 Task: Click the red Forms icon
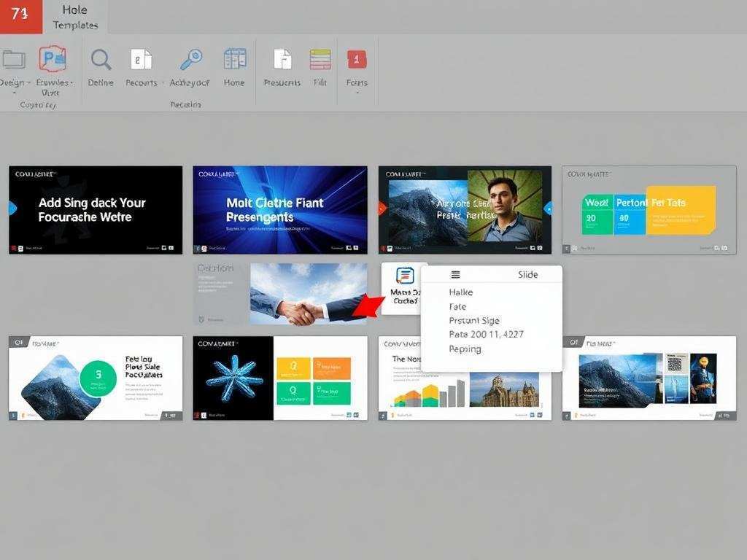click(x=357, y=60)
